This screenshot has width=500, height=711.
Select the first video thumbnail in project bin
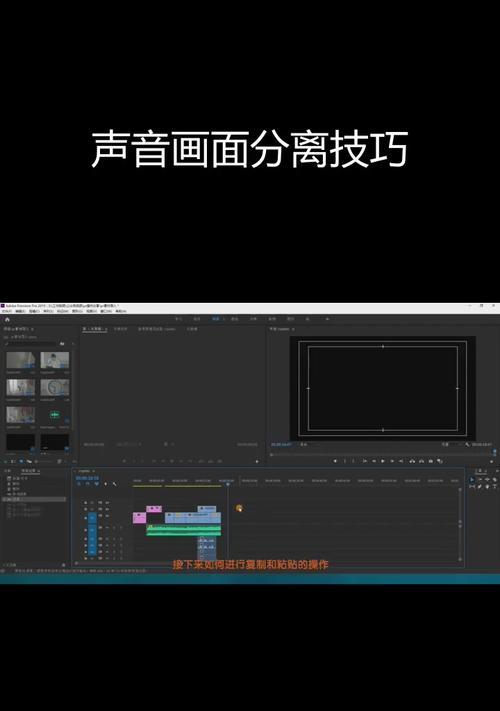point(20,360)
